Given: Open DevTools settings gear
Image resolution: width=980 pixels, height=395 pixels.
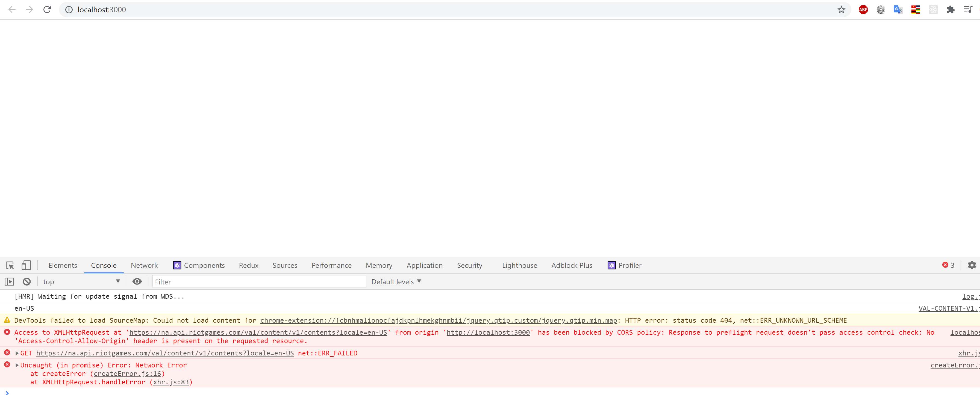Looking at the screenshot, I should [972, 265].
